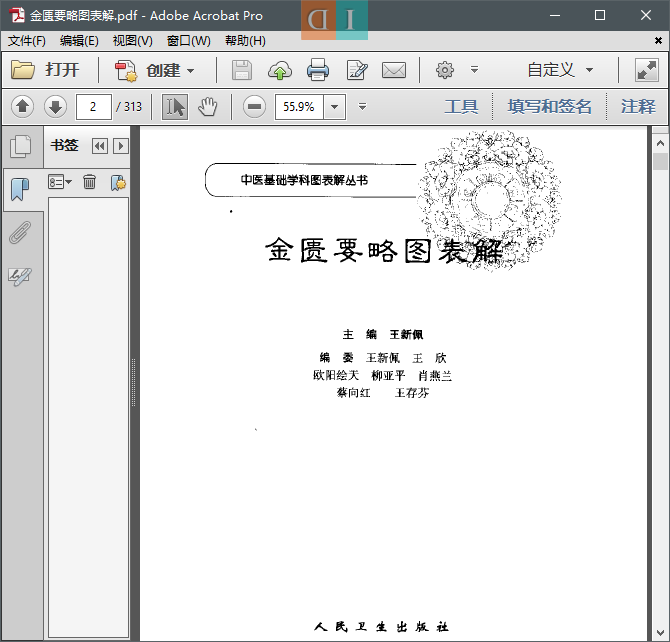Open the Tools pane
Image resolution: width=670 pixels, height=642 pixels.
tap(461, 106)
